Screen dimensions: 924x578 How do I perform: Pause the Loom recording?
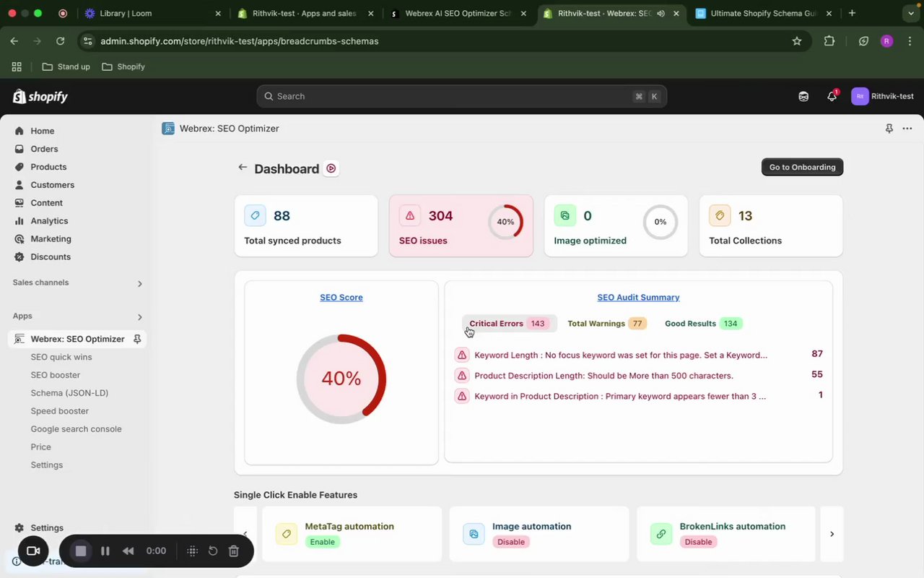105,551
